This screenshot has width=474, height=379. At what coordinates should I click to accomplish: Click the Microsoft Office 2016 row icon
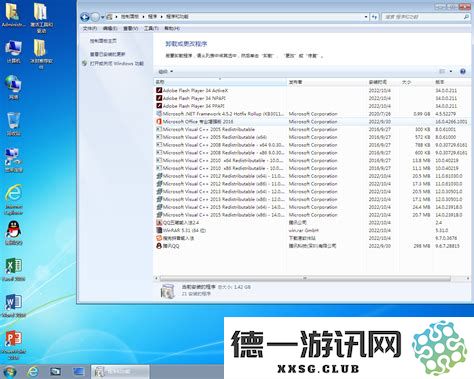tap(159, 122)
